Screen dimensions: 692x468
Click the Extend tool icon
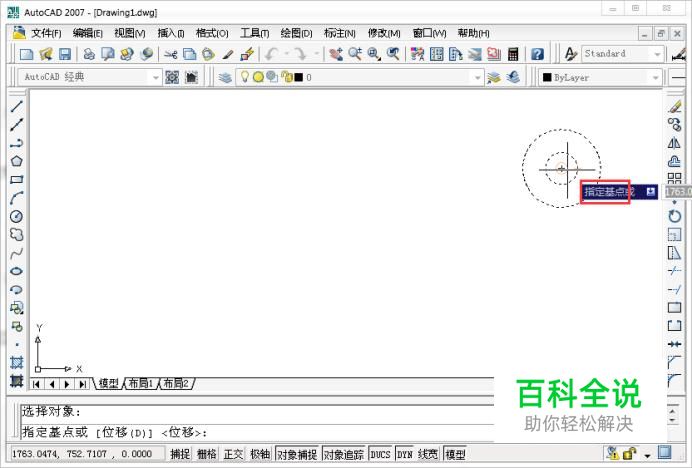[x=674, y=290]
